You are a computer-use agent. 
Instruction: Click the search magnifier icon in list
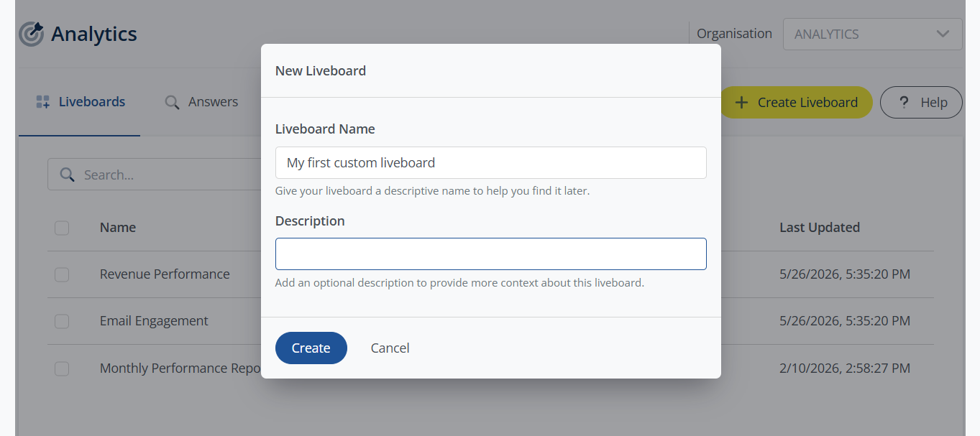[68, 175]
